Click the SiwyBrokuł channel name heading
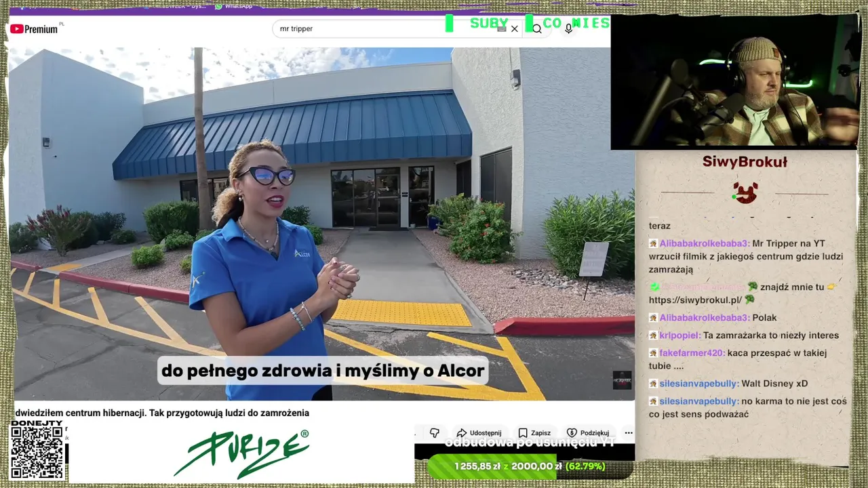 coord(745,162)
